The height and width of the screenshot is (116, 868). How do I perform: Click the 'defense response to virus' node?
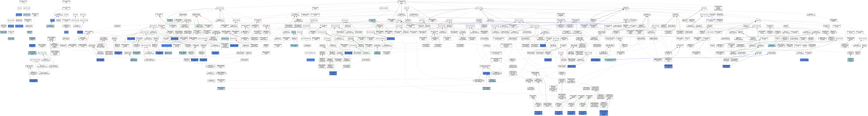pos(680,45)
